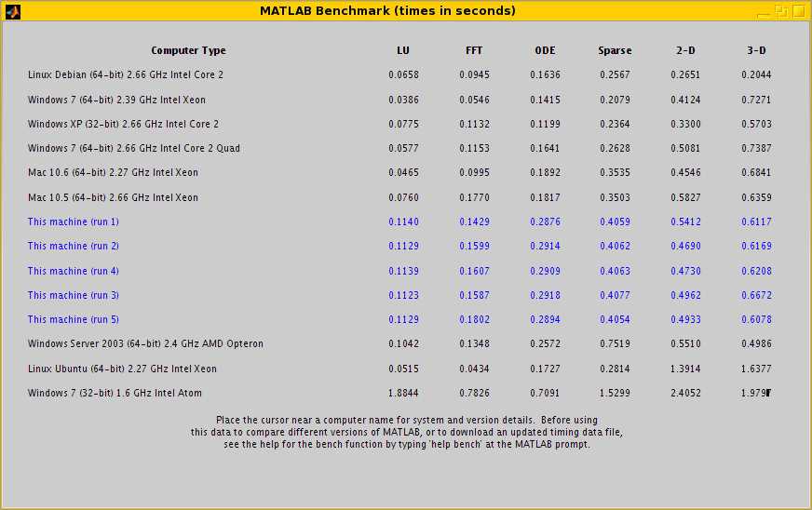Click ODE value 0.7091 for Intel Atom
Viewport: 812px width, 510px height.
[545, 393]
